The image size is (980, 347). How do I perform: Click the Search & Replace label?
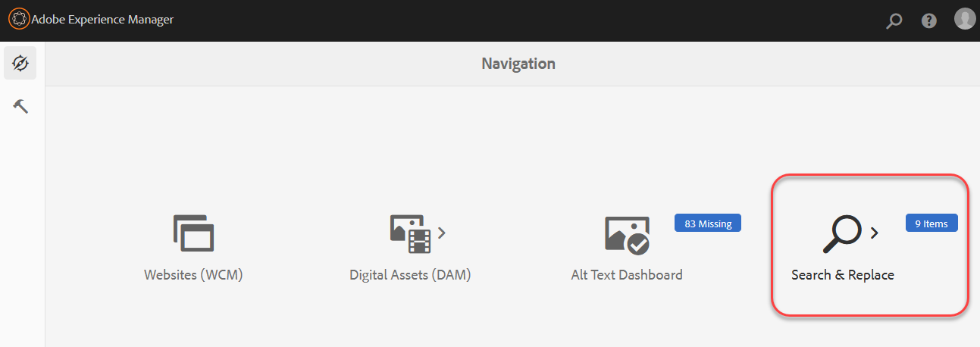coord(843,275)
